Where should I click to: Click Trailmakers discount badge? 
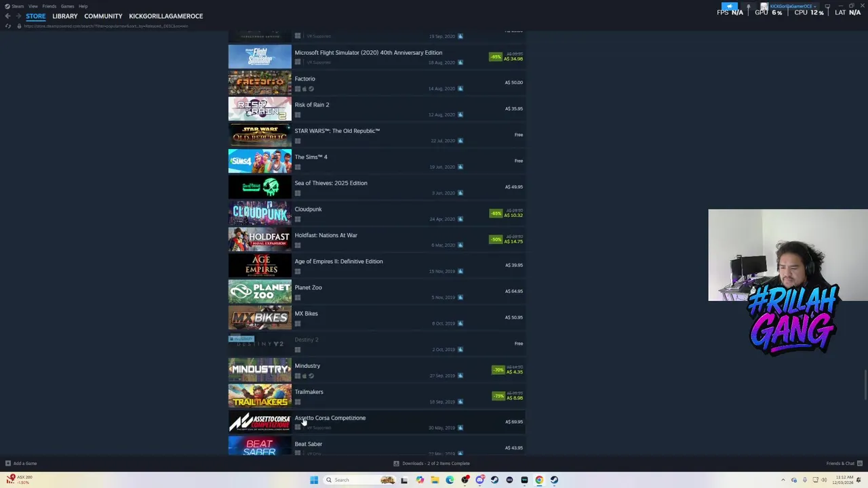click(x=498, y=396)
